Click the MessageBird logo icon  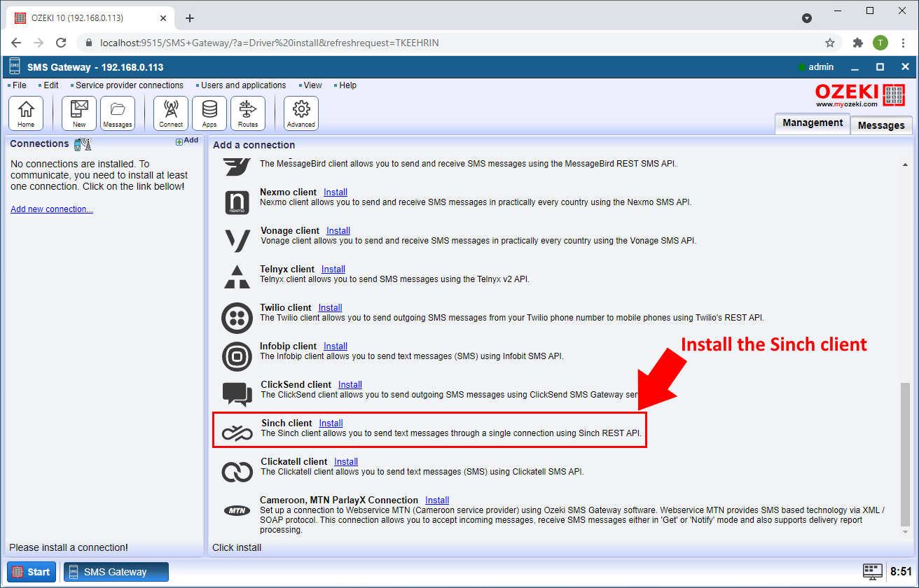(x=237, y=167)
